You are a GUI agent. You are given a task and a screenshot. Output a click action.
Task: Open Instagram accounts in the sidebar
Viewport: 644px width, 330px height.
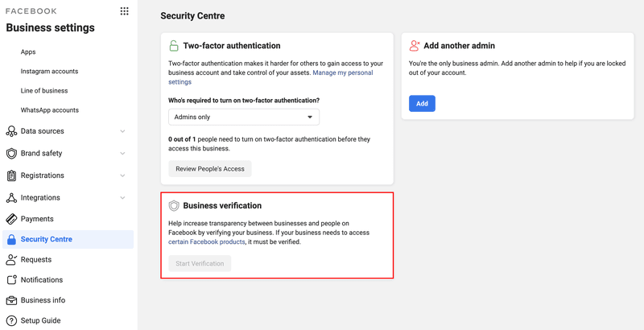49,72
